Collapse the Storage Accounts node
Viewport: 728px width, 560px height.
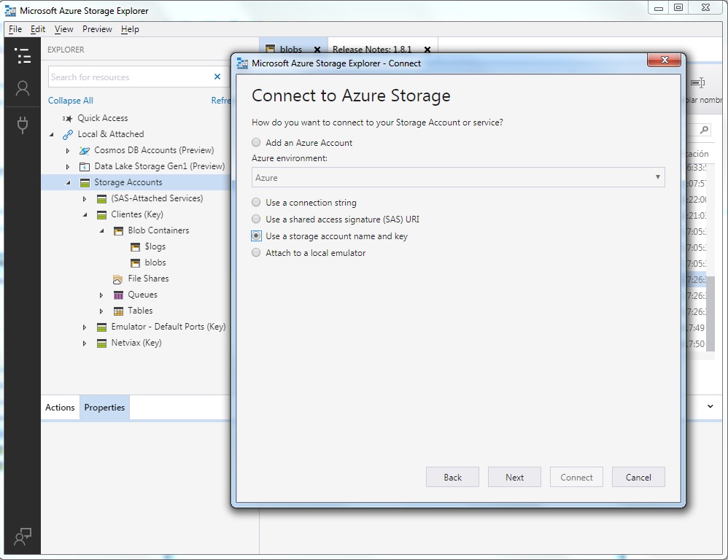(69, 183)
